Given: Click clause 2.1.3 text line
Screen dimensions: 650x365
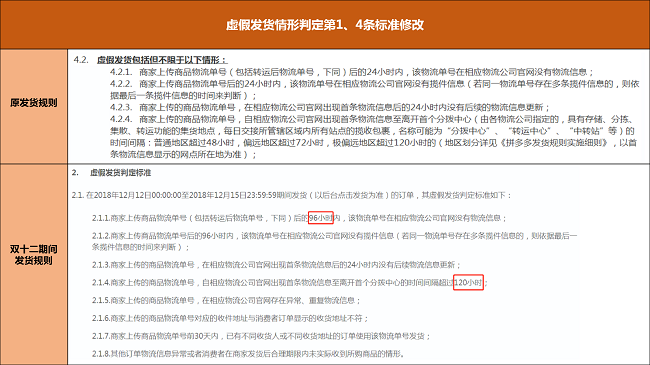Looking at the screenshot, I should click(276, 265).
